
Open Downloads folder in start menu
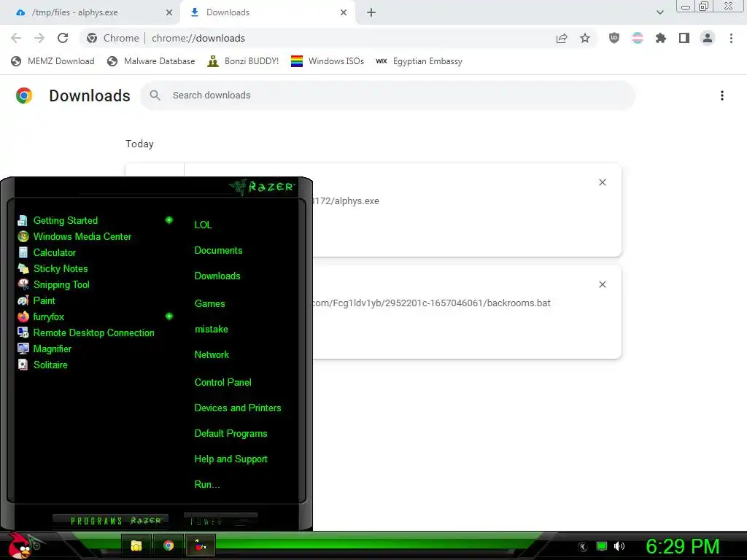click(217, 276)
